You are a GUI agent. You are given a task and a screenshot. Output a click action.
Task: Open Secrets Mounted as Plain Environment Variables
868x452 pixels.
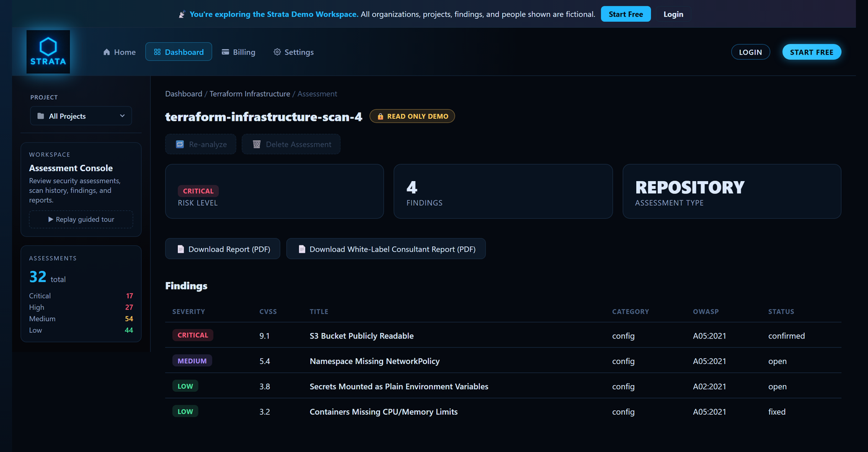coord(399,386)
